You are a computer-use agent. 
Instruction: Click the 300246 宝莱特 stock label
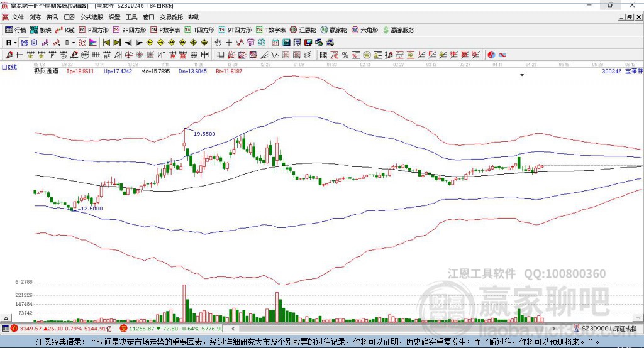click(622, 71)
